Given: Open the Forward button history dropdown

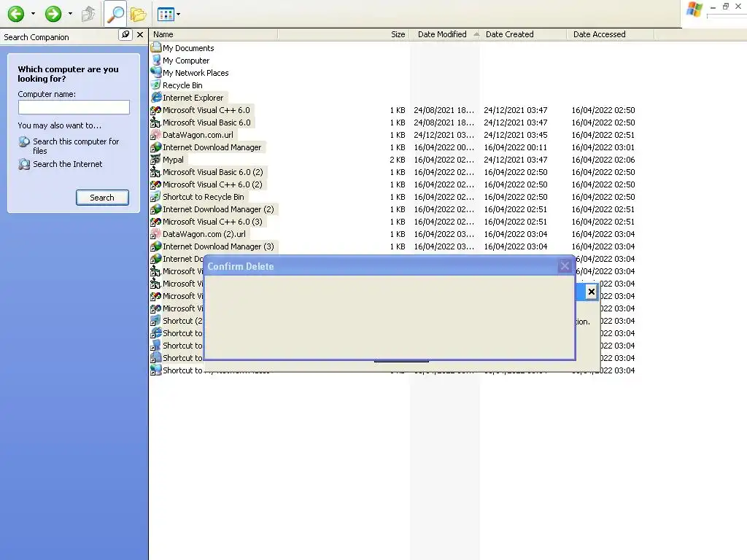Looking at the screenshot, I should [x=71, y=14].
